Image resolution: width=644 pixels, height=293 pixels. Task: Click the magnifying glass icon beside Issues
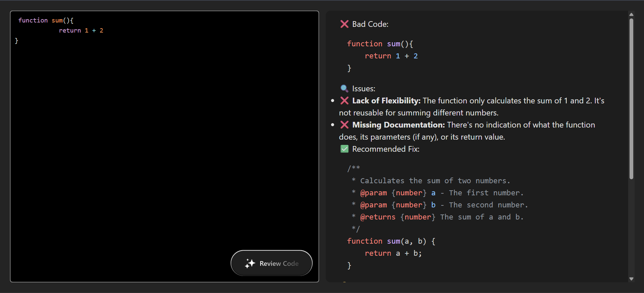pyautogui.click(x=344, y=89)
